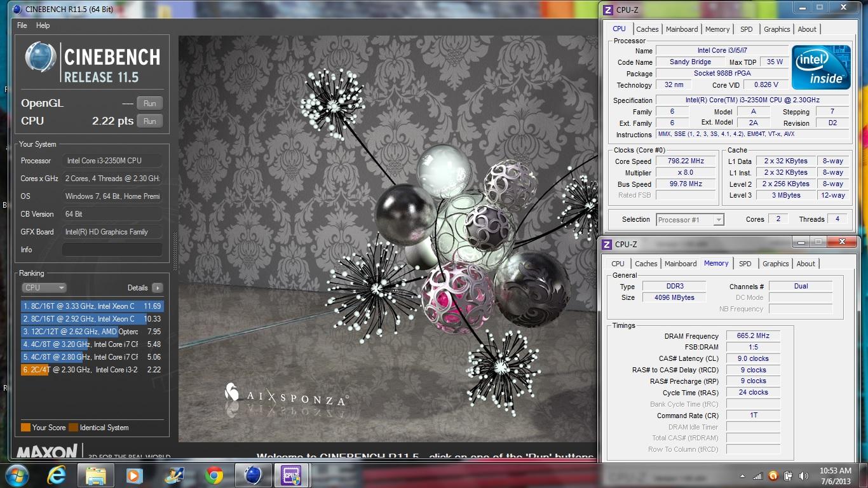This screenshot has height=488, width=868.
Task: Launch Google Chrome from taskbar
Action: [x=214, y=475]
